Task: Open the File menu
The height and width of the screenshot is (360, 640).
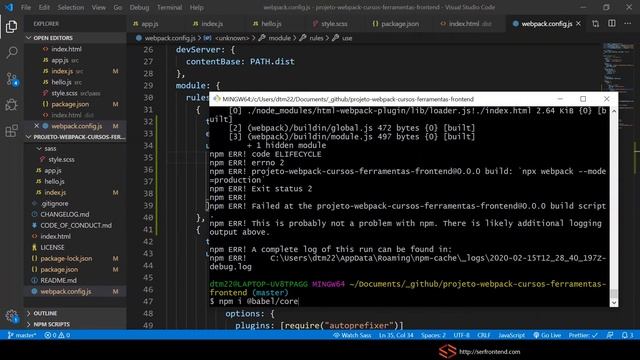Action: pos(26,7)
